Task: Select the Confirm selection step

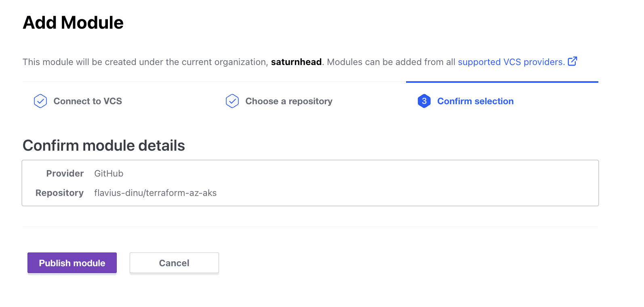Action: tap(476, 101)
